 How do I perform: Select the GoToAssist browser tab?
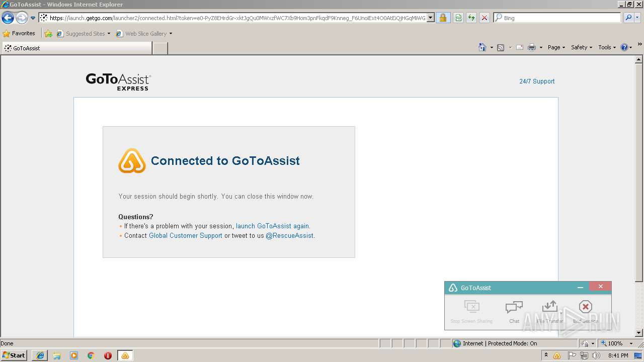point(76,48)
